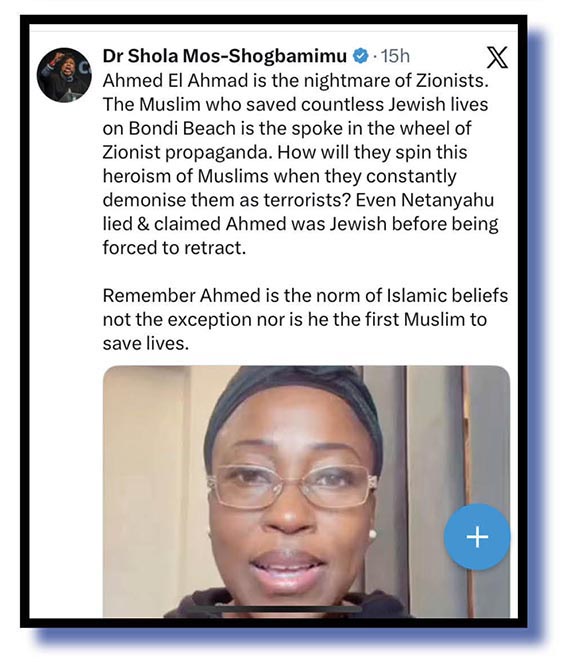Tap the home indicator bar at bottom

tap(275, 610)
